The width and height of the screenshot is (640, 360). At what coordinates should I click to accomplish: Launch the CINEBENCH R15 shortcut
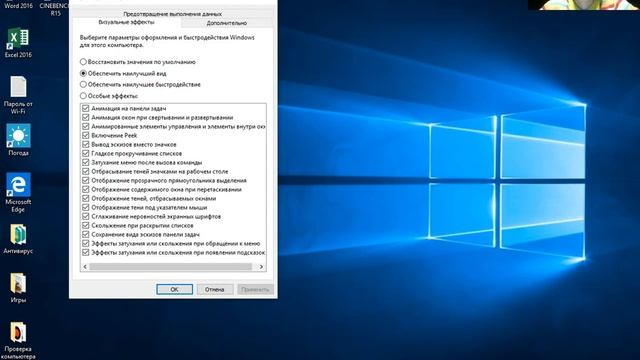click(x=55, y=8)
